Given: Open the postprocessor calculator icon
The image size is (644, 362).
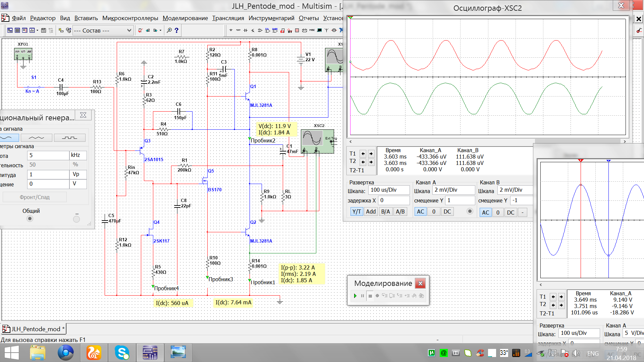Looking at the screenshot, I should click(x=43, y=30).
